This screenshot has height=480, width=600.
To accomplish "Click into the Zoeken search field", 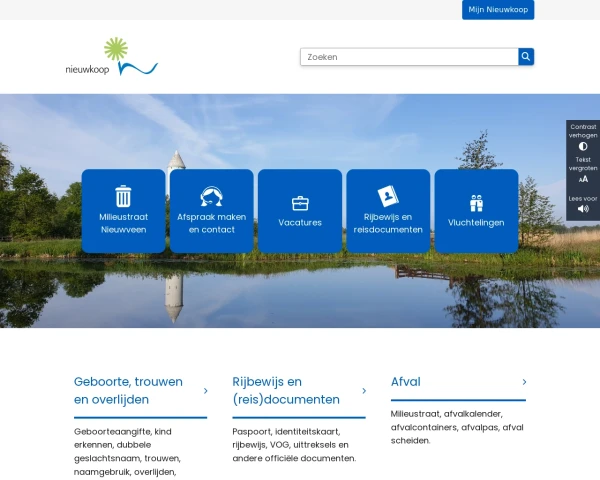I will click(409, 57).
